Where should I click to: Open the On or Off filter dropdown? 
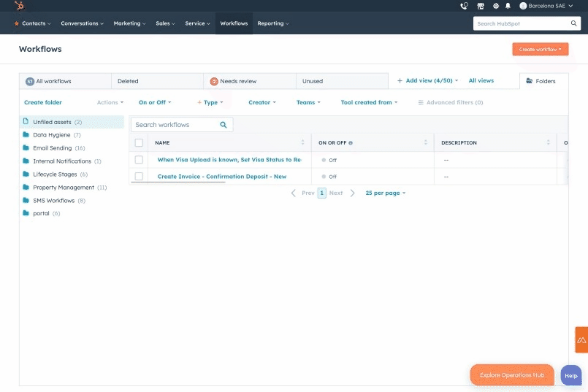coord(155,102)
